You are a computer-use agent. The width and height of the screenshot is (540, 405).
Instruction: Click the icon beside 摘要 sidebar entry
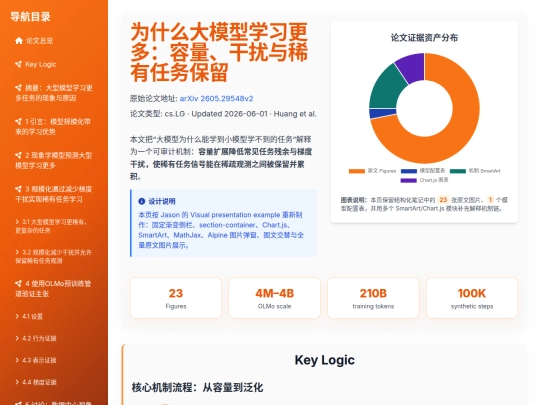tap(18, 87)
